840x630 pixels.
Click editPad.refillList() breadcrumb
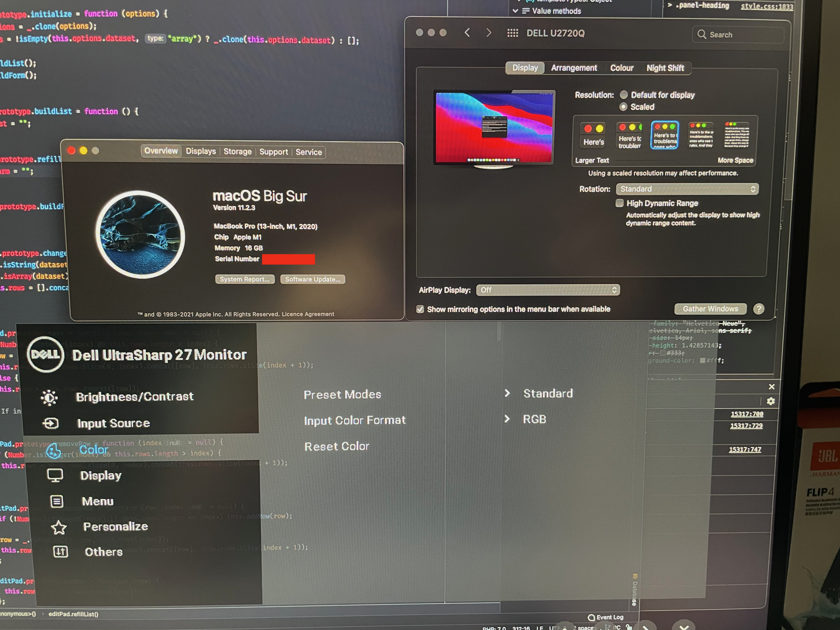tap(73, 614)
